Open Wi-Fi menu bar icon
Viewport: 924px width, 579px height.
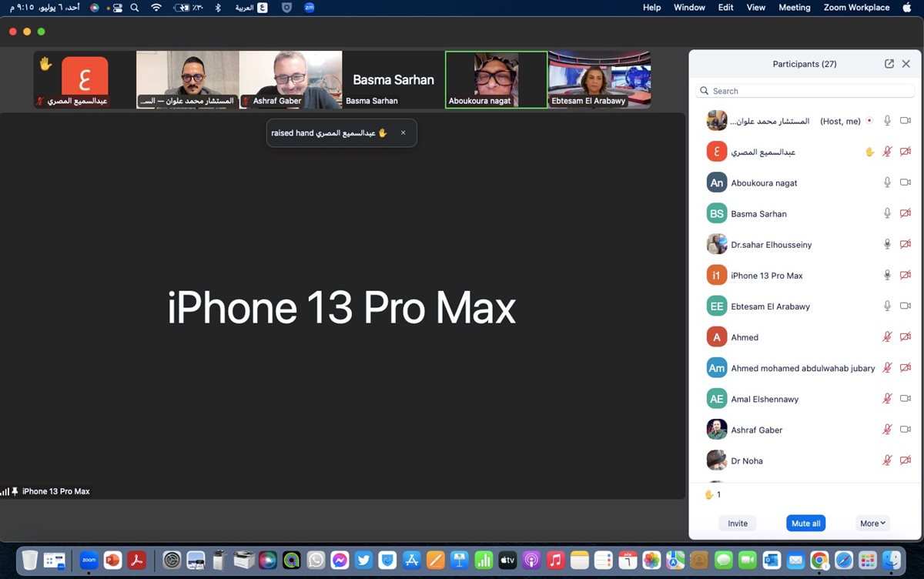tap(156, 8)
